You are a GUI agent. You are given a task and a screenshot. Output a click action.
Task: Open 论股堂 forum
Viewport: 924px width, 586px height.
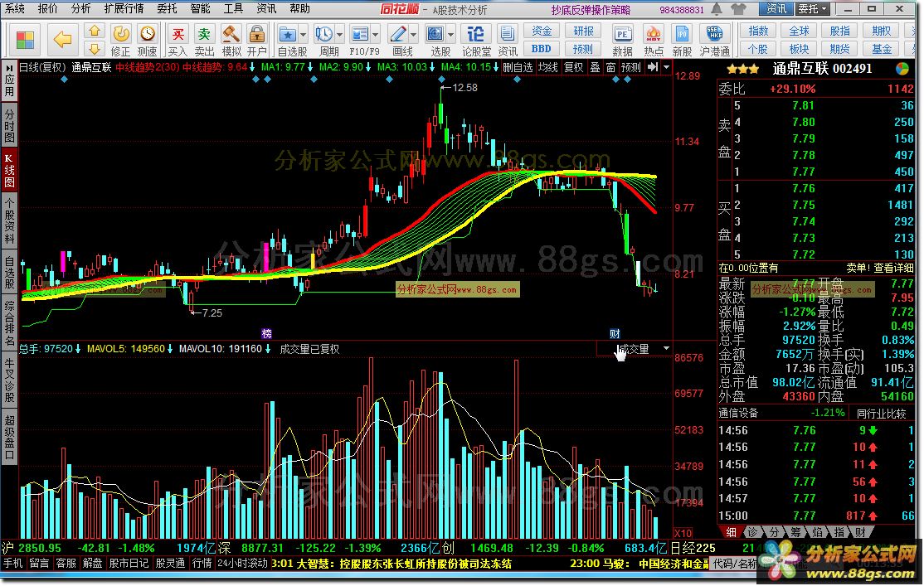(475, 40)
